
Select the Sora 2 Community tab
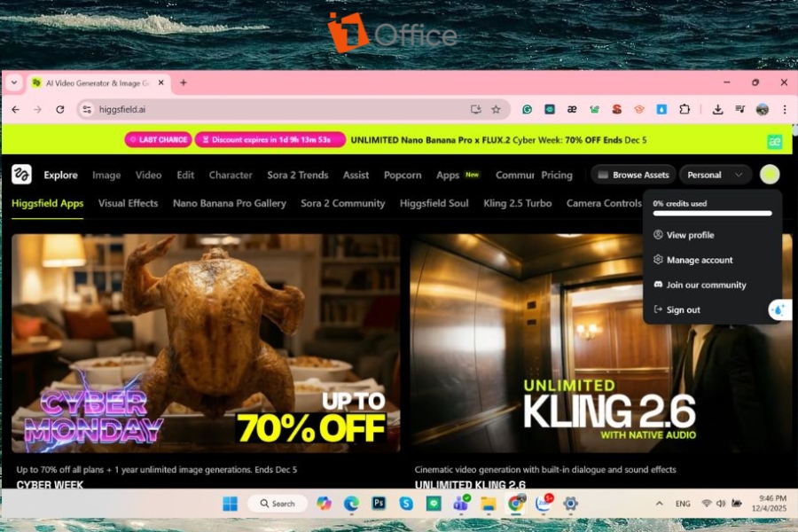point(343,203)
